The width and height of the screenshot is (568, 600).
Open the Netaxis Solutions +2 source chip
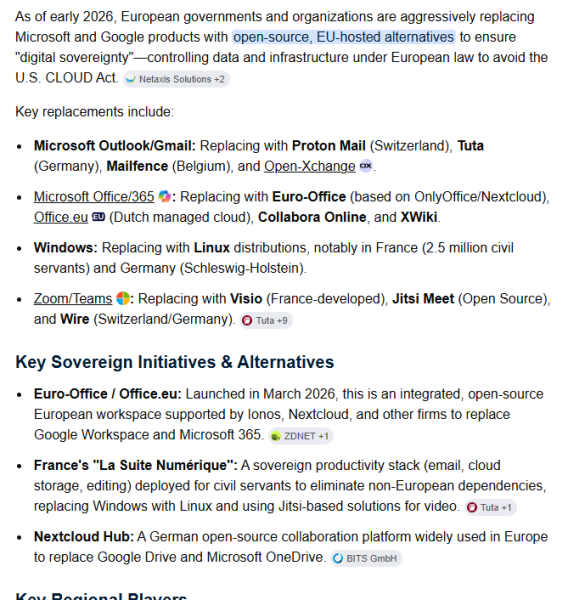click(176, 79)
